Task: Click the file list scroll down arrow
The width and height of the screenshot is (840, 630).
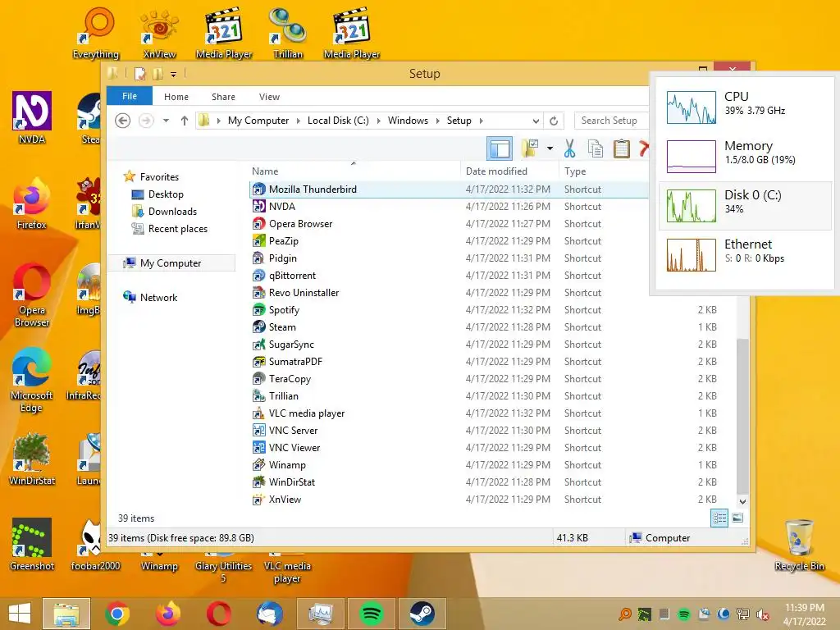Action: point(742,502)
